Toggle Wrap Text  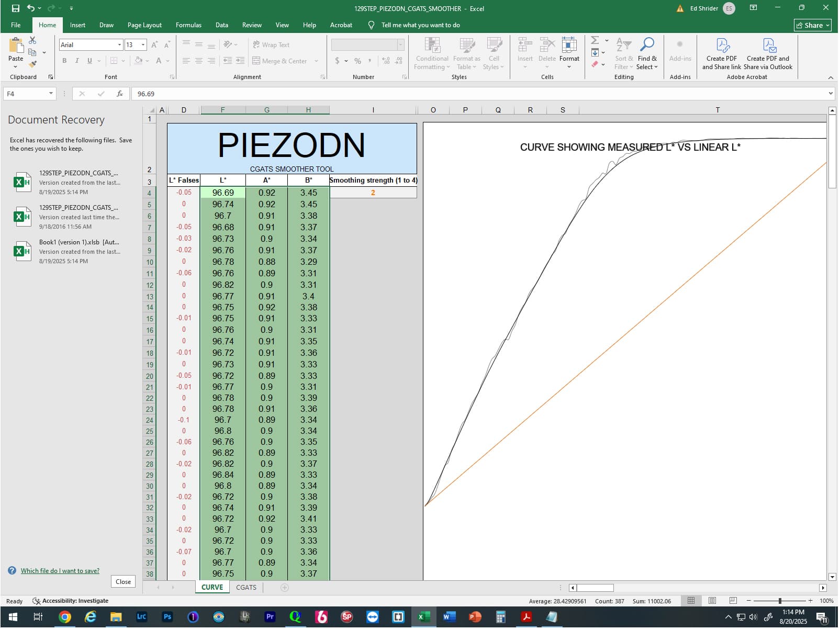272,45
